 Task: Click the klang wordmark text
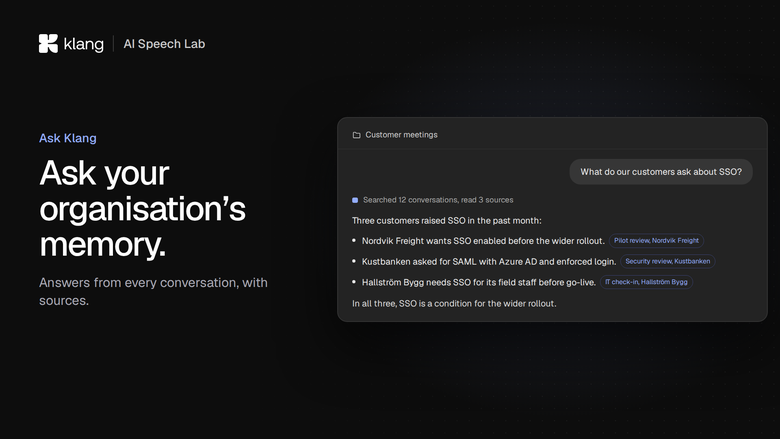(84, 44)
